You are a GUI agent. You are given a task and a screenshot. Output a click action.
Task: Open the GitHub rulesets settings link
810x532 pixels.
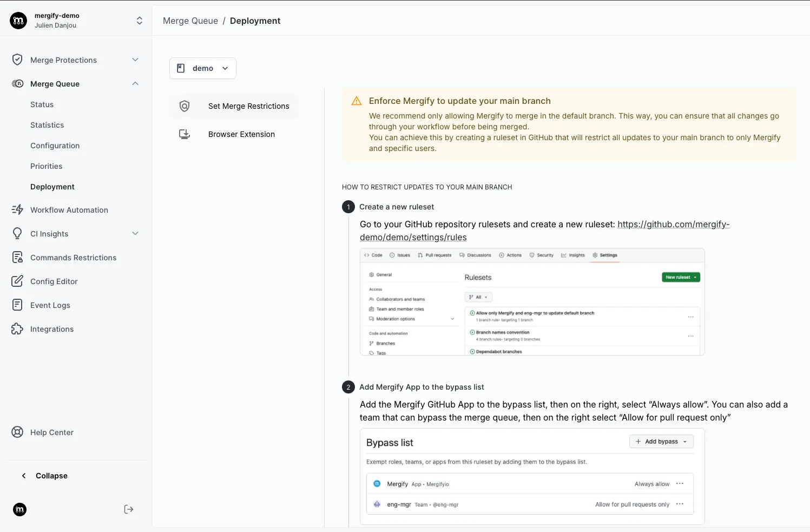click(673, 224)
